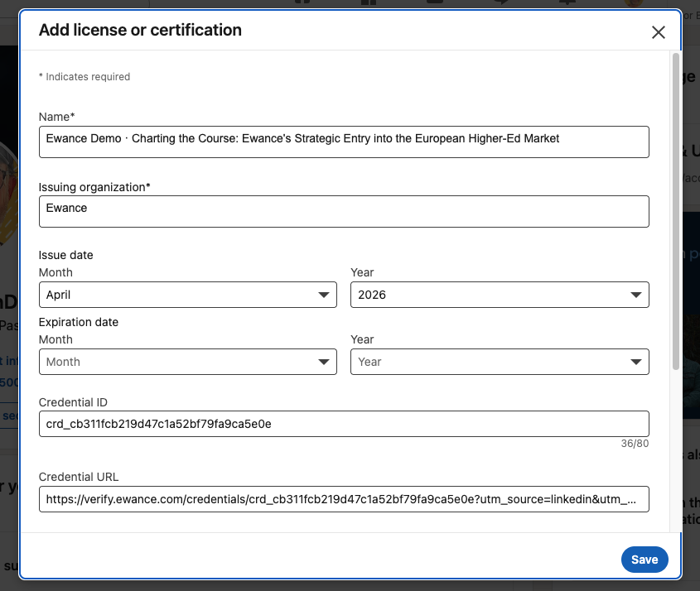Click the '* Indicates required' note
This screenshot has height=591, width=700.
[x=84, y=77]
